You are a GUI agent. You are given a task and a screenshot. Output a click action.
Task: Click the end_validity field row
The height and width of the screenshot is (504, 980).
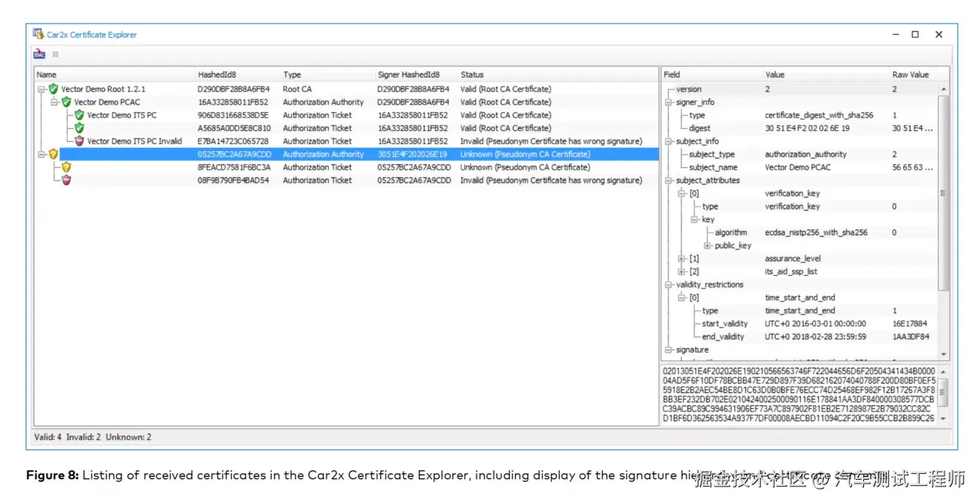coord(800,337)
